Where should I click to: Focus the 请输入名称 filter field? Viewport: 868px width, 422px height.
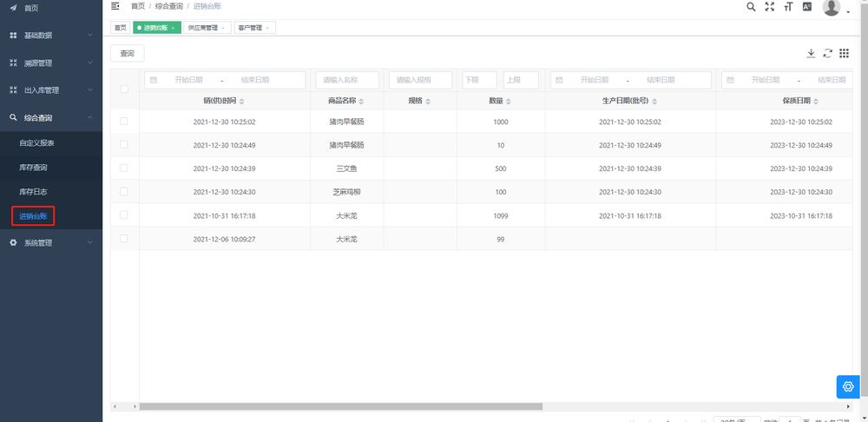point(347,80)
